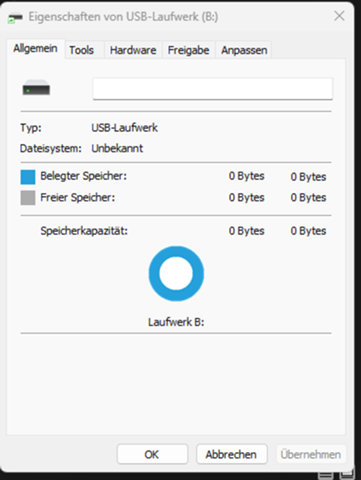Click the 'Typ:' label
The width and height of the screenshot is (361, 480).
(31, 128)
